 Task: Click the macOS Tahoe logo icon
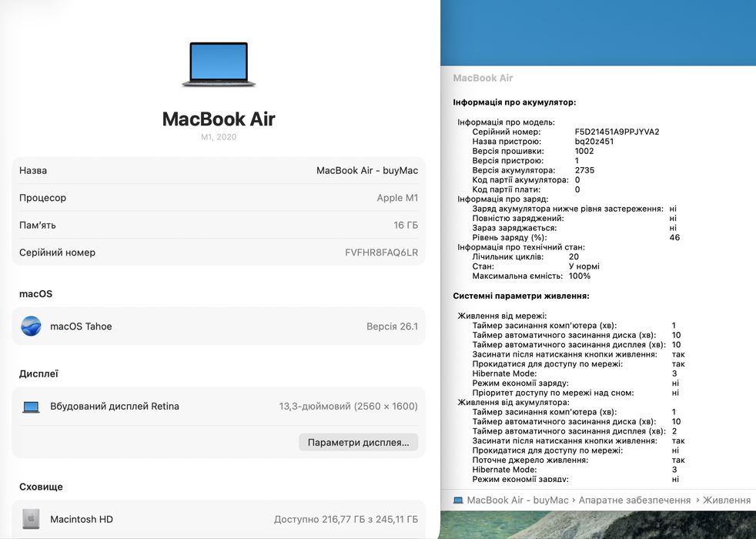[31, 326]
